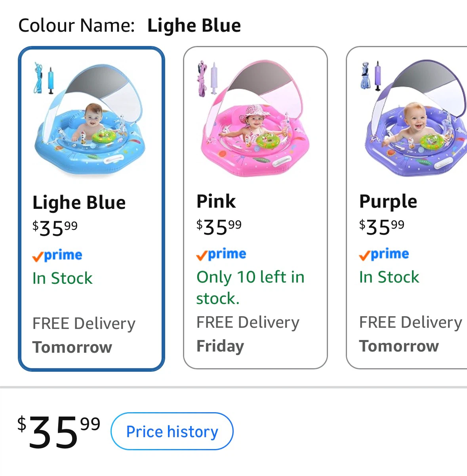Open the Price history button

coord(172,431)
